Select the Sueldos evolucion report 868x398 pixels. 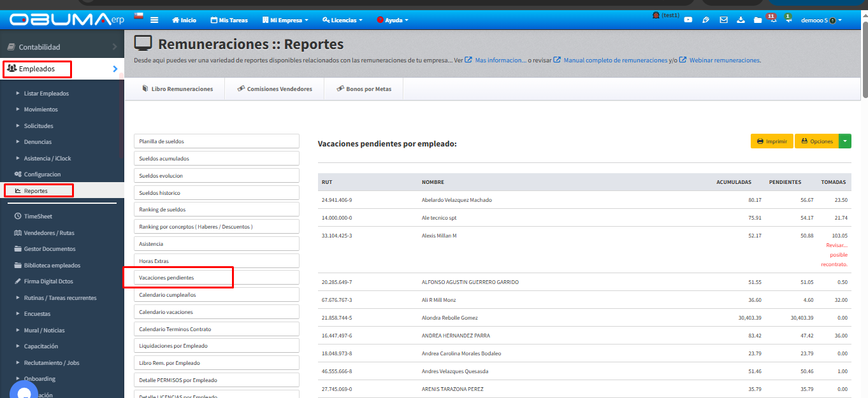tap(217, 176)
